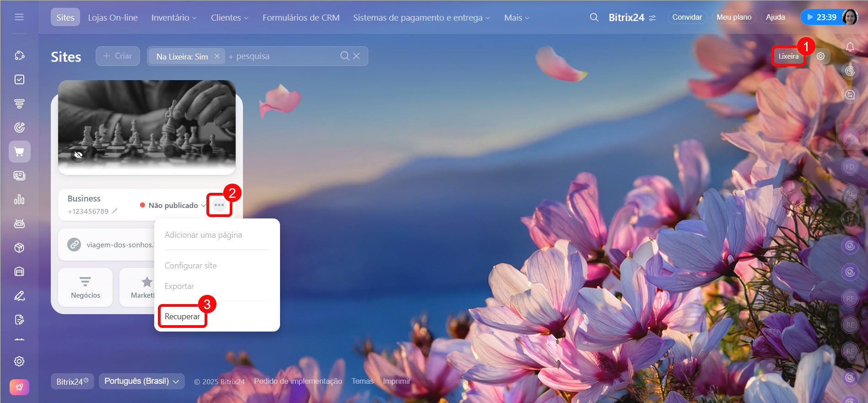Open the notifications bell icon

click(x=850, y=47)
